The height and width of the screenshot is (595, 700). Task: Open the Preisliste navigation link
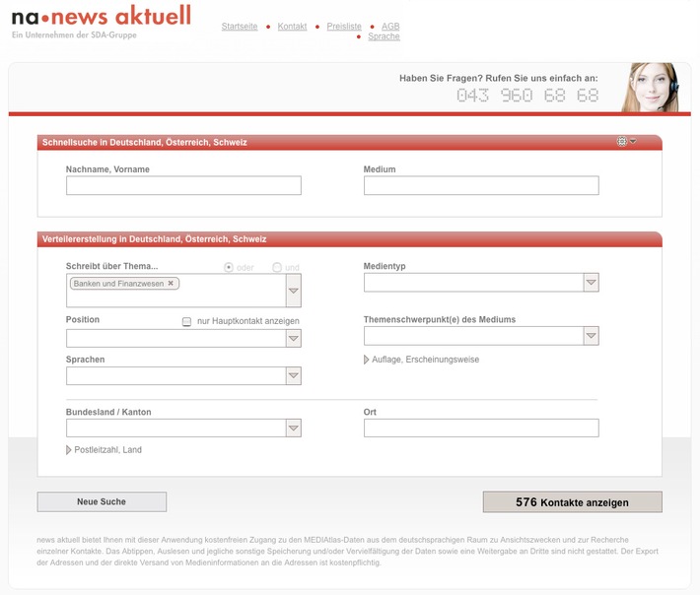click(x=344, y=27)
